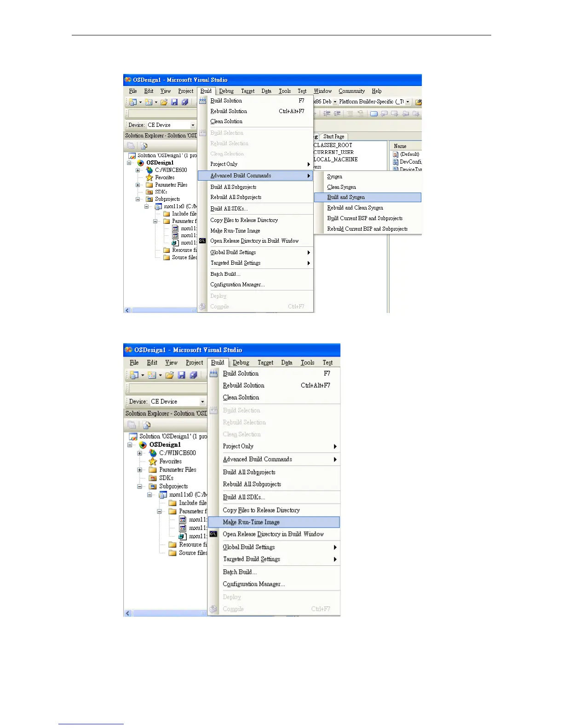Choose Advanced Build Commands in upper menu
563x728 pixels.
point(255,176)
